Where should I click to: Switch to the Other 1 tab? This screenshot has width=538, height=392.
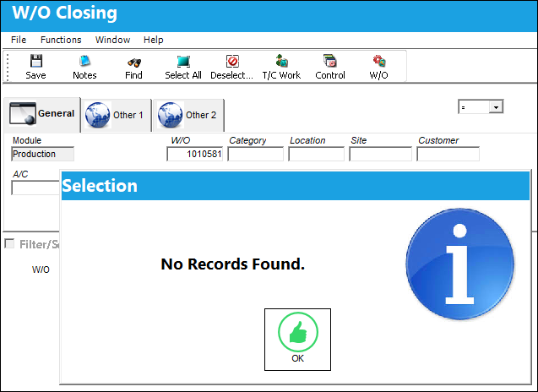point(117,115)
